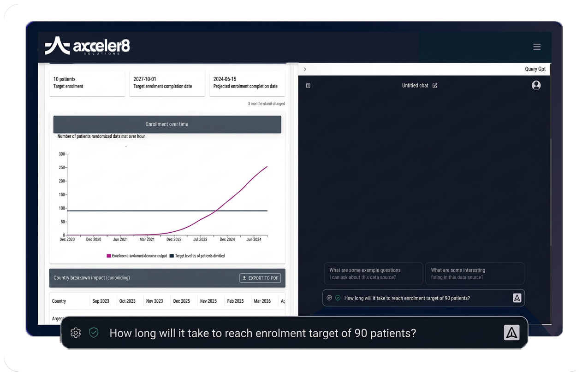588x376 pixels.
Task: Select the Query Gpt tab label
Action: pyautogui.click(x=535, y=69)
